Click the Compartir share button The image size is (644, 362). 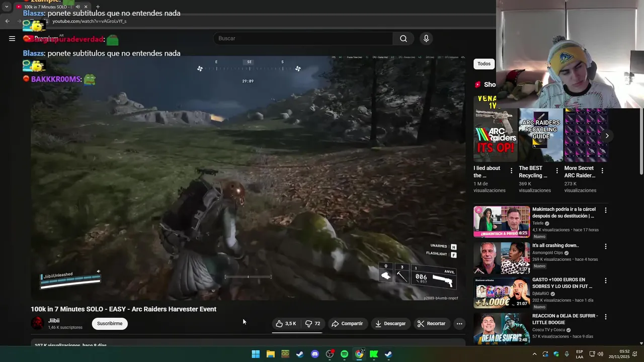click(x=347, y=324)
